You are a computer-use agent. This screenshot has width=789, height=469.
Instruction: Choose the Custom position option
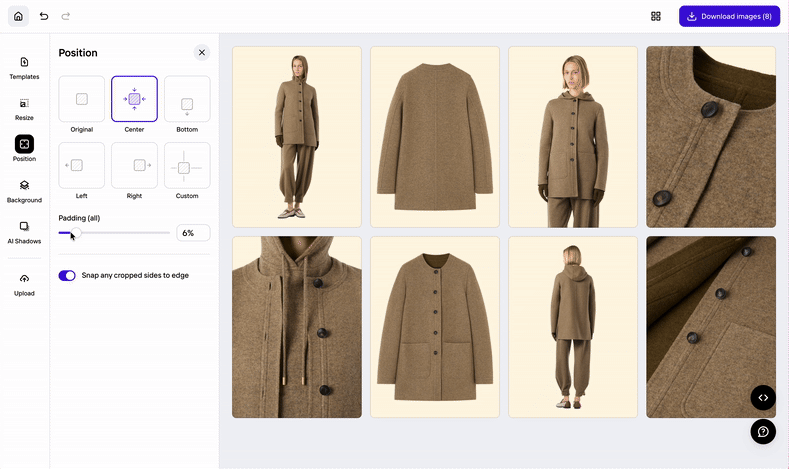[x=187, y=165]
